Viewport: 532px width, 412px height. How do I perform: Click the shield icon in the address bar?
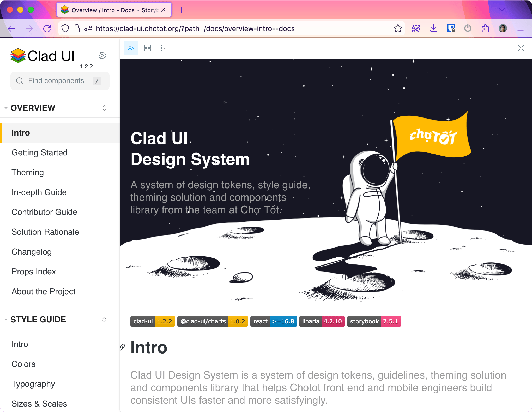tap(65, 28)
